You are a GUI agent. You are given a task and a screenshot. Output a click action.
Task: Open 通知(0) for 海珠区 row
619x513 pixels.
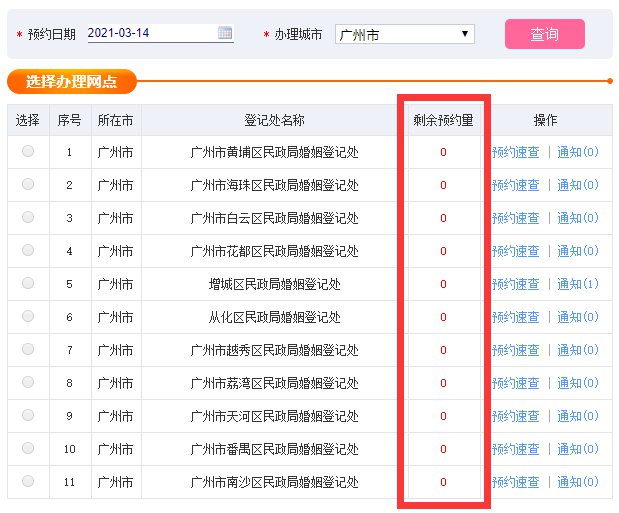578,185
